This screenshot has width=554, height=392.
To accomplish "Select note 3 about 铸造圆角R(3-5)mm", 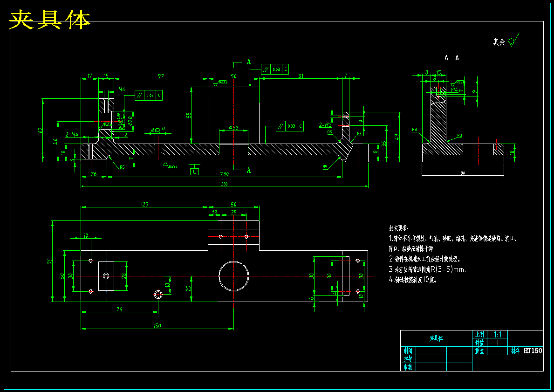I will (428, 269).
